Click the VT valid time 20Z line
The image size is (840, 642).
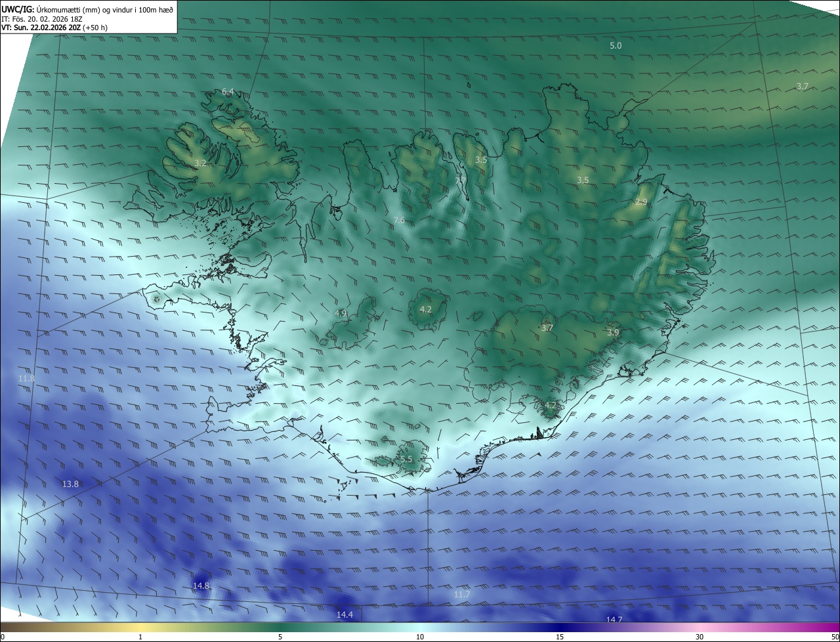[x=54, y=28]
